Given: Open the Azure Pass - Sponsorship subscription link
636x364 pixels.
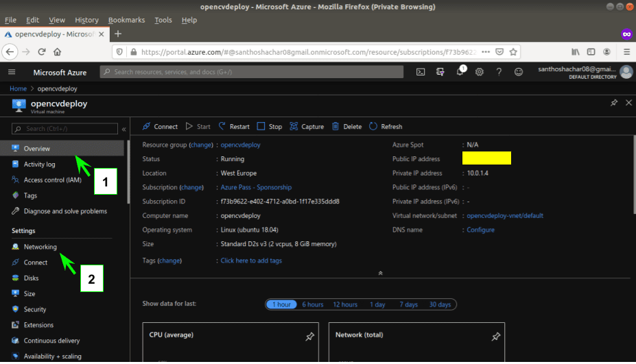Looking at the screenshot, I should 256,187.
